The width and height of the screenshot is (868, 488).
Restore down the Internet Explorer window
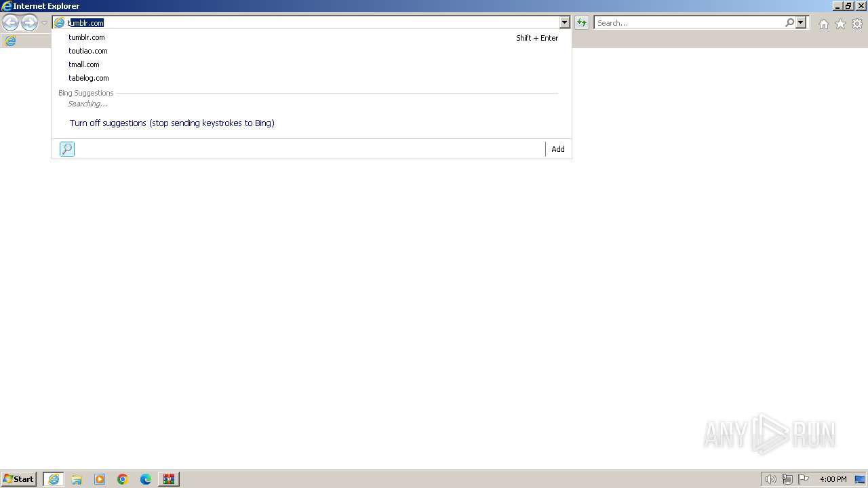click(x=848, y=6)
